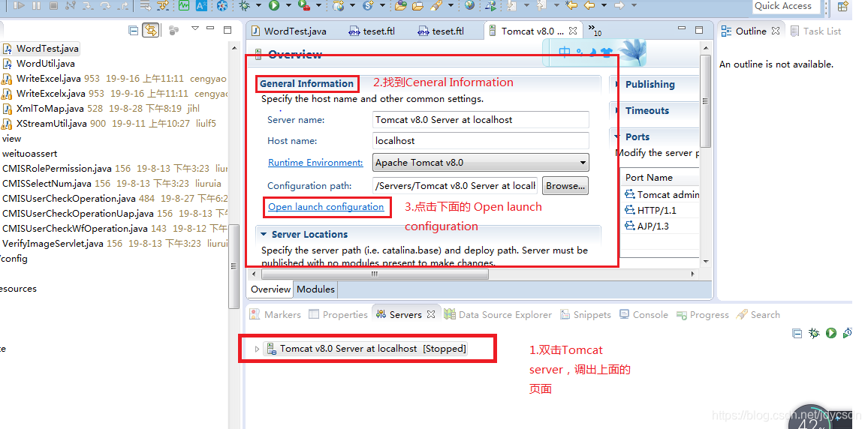Collapse the Server Locations section
868x429 pixels.
[x=264, y=234]
